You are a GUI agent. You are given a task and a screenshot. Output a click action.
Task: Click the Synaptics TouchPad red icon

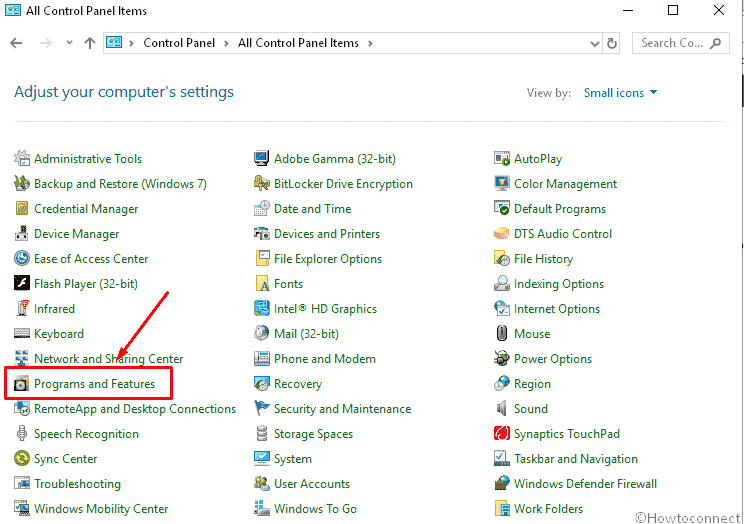click(x=502, y=433)
